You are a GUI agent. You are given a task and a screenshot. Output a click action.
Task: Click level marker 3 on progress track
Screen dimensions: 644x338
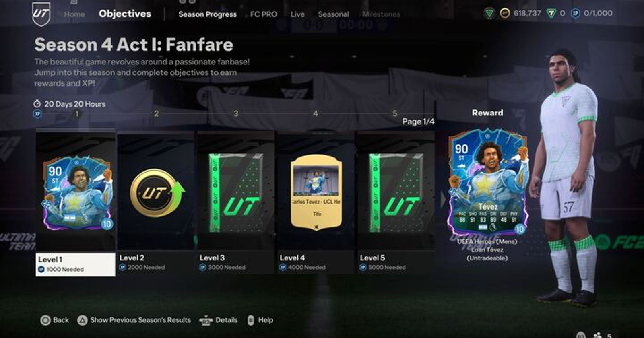[x=236, y=113]
